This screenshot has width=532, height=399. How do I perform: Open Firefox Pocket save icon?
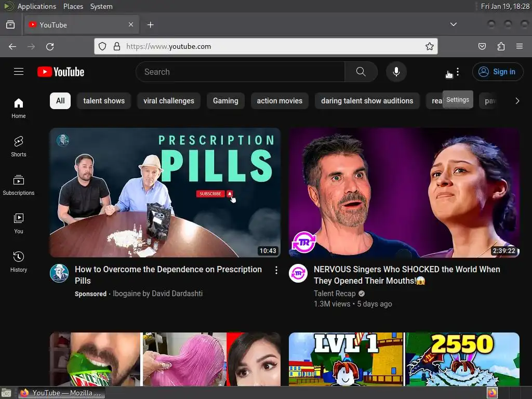(x=482, y=46)
